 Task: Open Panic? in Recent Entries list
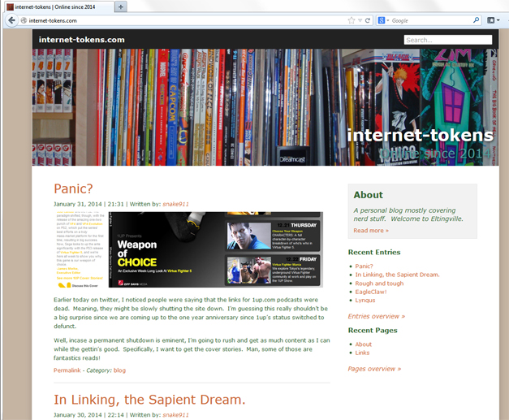pyautogui.click(x=364, y=266)
